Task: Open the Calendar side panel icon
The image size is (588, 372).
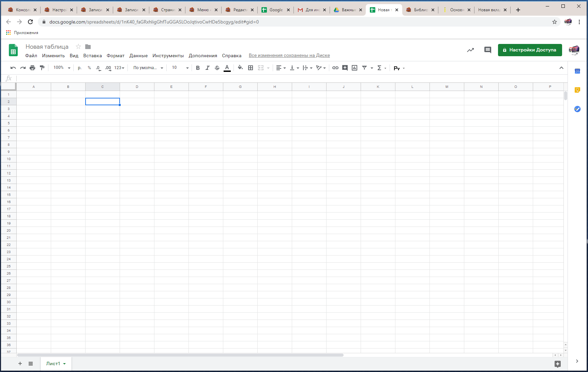Action: pyautogui.click(x=577, y=71)
